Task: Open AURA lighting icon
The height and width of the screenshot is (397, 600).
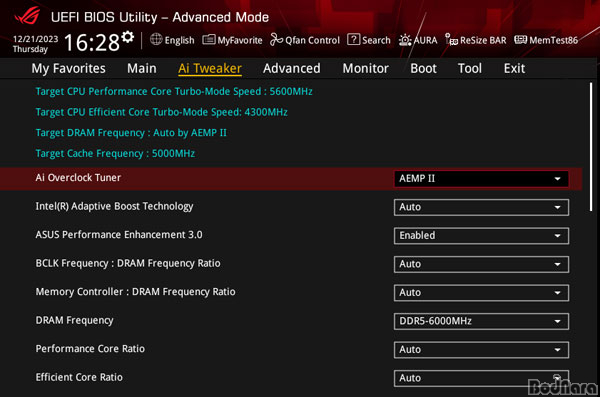Action: click(404, 40)
